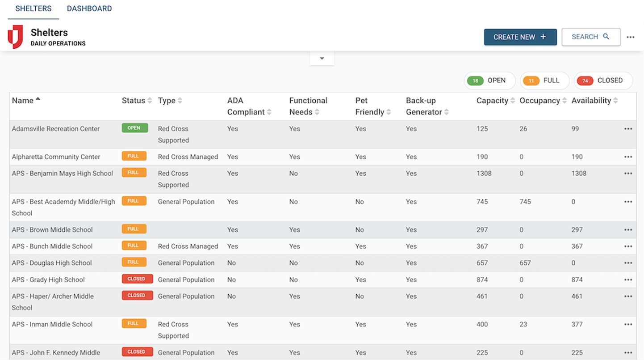This screenshot has height=360, width=644.
Task: Open row menu for APS - Inman Middle School
Action: (x=628, y=325)
